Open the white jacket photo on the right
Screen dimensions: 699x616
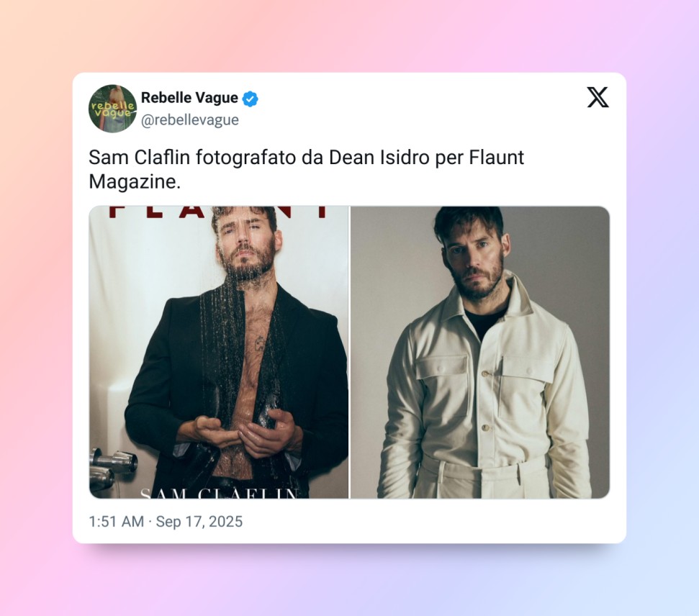(x=480, y=352)
